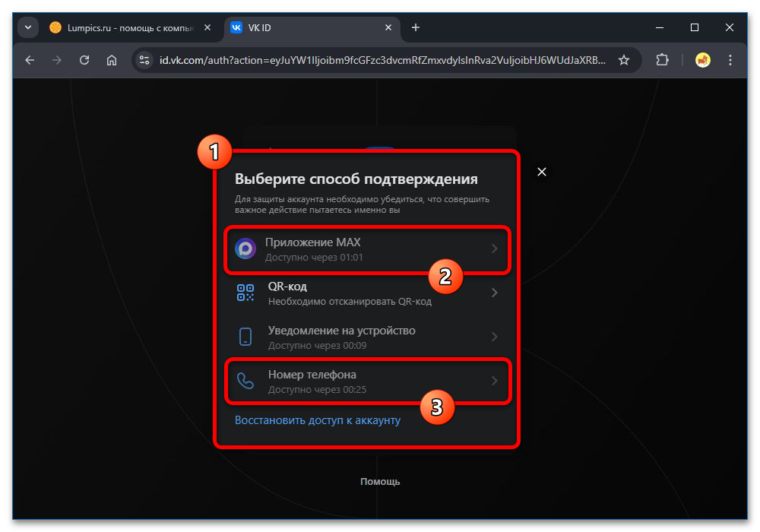Open a new browser tab
The width and height of the screenshot is (760, 532).
click(x=416, y=27)
